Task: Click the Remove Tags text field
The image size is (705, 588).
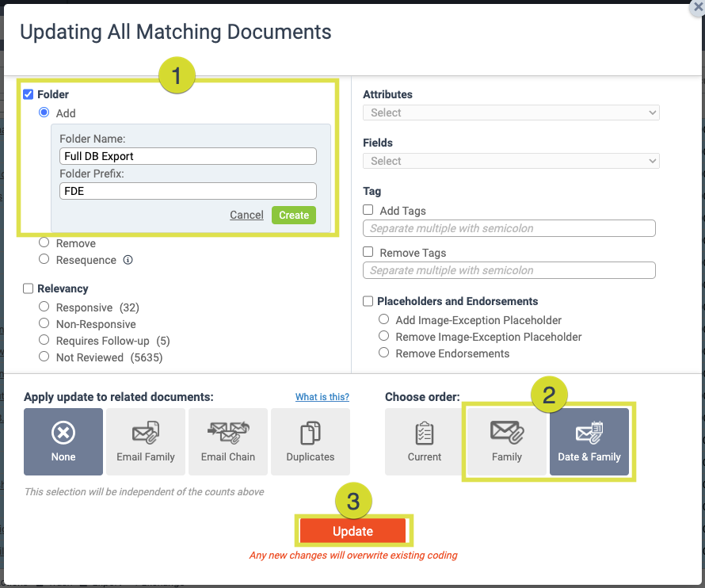Action: [x=509, y=270]
